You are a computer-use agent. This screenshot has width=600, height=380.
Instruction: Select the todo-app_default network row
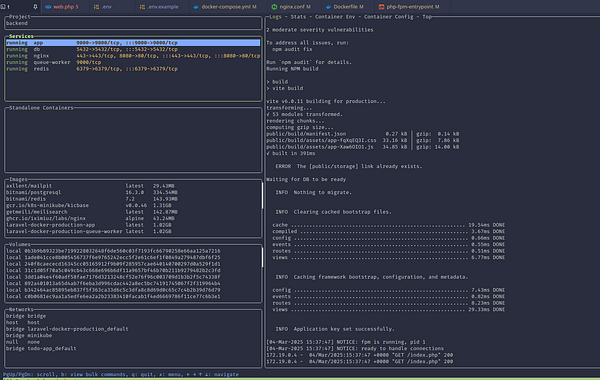point(133,349)
